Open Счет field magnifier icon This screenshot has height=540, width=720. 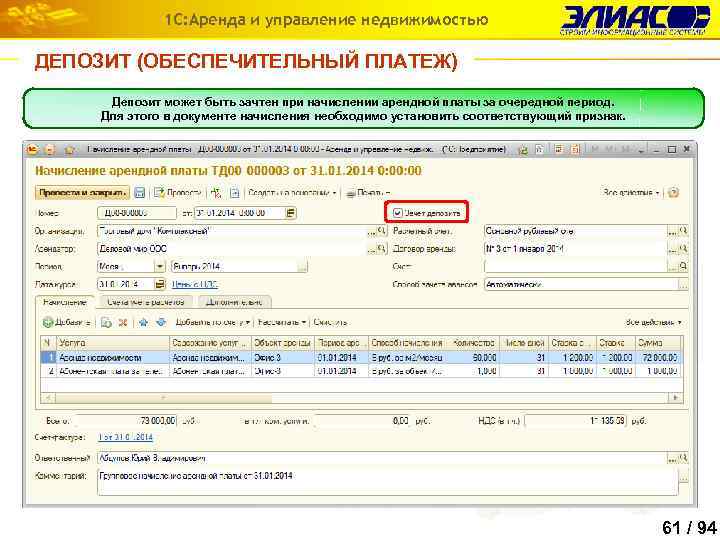683,266
